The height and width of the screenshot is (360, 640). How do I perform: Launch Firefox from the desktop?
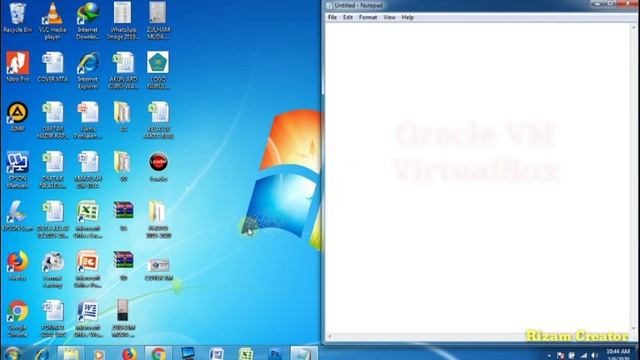(18, 266)
